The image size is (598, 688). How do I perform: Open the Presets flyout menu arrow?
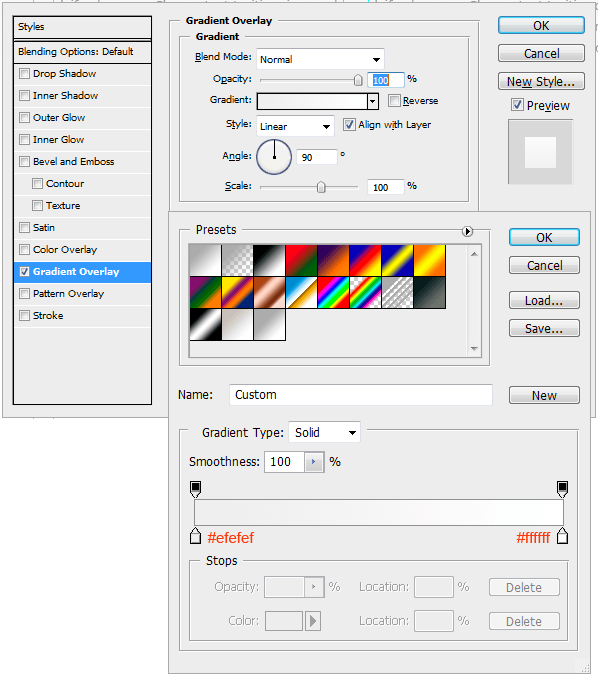467,231
